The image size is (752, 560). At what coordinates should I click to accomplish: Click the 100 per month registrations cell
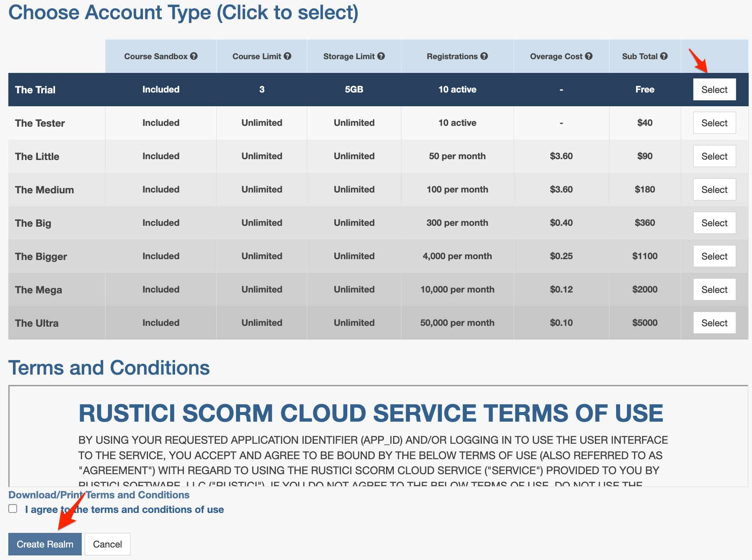pos(457,190)
